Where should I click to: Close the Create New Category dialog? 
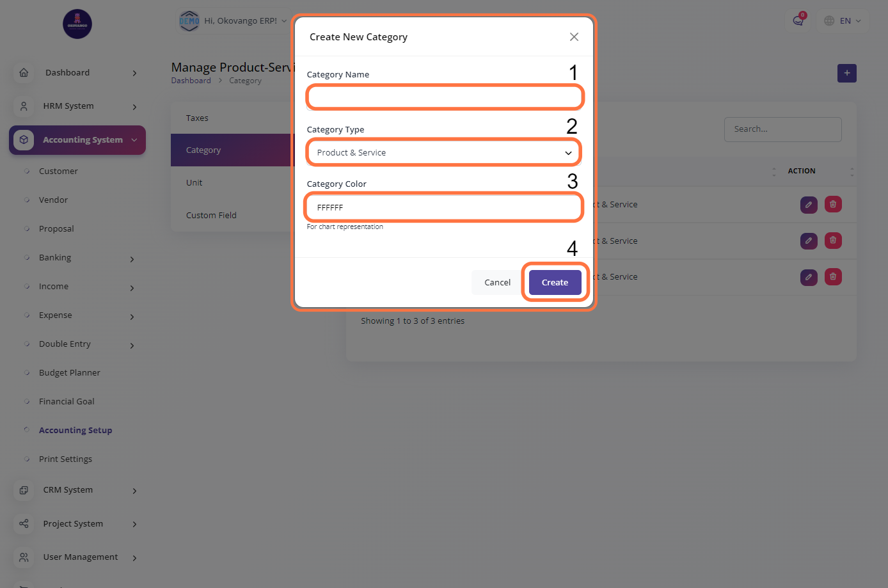click(x=574, y=37)
